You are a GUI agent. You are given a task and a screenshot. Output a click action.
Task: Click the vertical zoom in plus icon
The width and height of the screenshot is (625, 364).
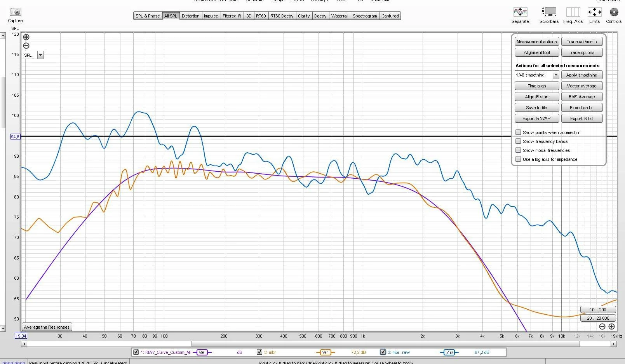[26, 37]
